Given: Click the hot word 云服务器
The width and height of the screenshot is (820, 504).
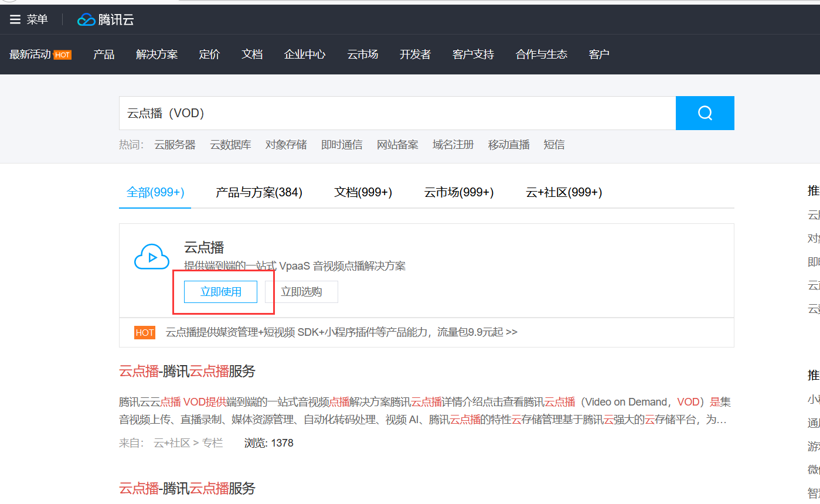Looking at the screenshot, I should (x=175, y=145).
